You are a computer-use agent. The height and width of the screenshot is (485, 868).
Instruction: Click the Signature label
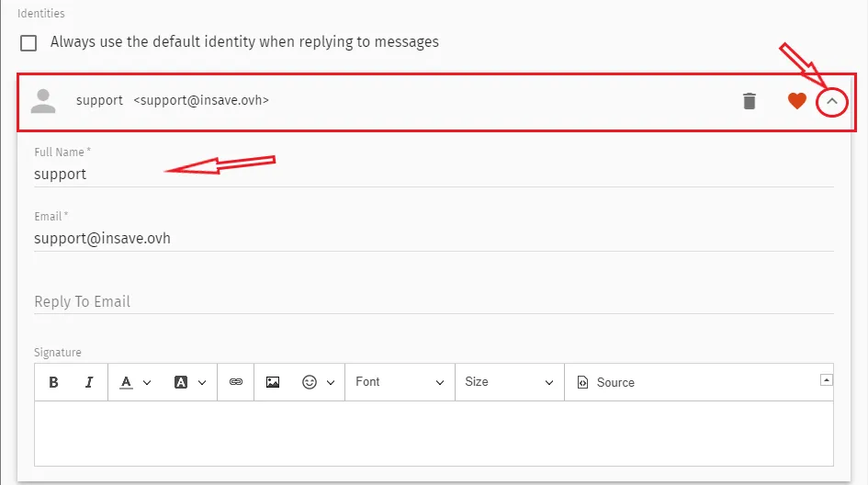coord(58,353)
